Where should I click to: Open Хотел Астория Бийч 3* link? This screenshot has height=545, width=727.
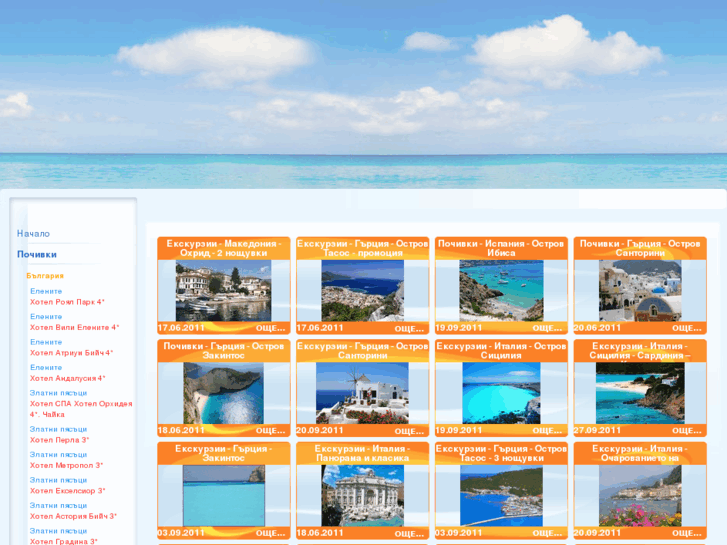click(73, 516)
